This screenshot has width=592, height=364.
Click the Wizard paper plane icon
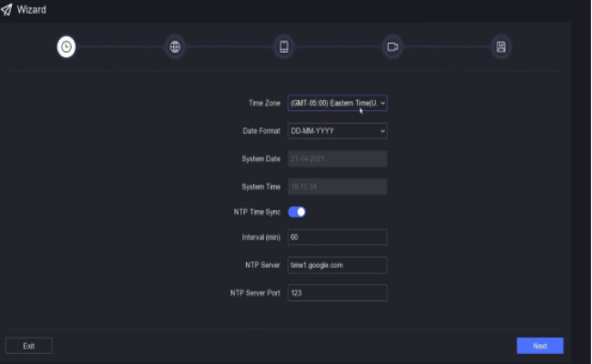click(x=6, y=9)
